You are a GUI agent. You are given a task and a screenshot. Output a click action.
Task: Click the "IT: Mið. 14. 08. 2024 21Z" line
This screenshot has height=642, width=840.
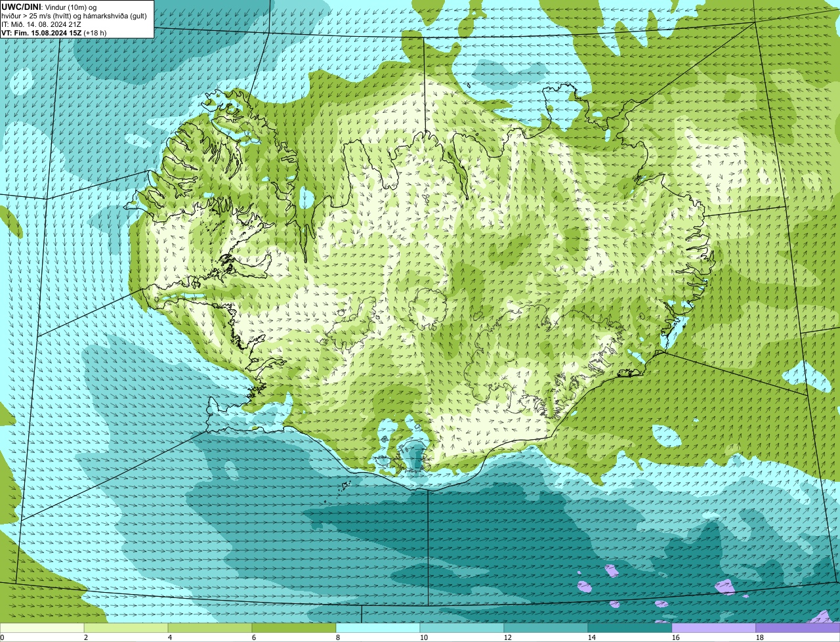41,24
